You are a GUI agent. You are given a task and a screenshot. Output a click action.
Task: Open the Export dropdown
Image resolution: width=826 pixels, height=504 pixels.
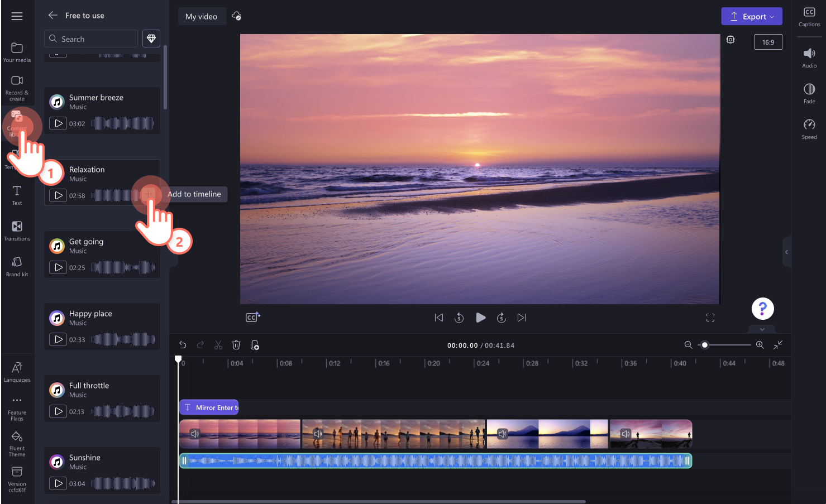point(752,16)
